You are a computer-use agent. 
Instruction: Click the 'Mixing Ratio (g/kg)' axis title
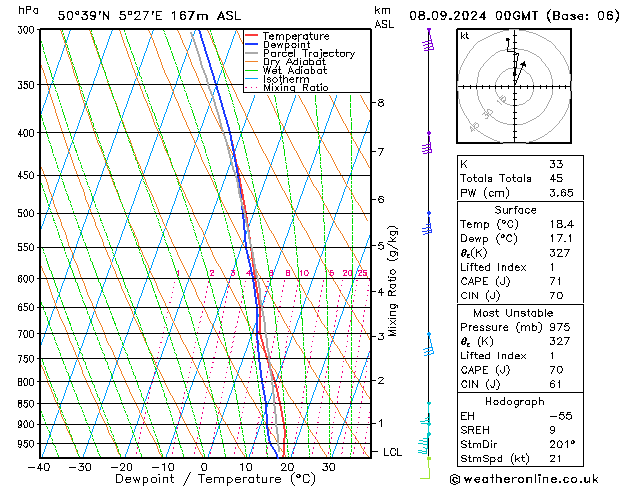[393, 281]
